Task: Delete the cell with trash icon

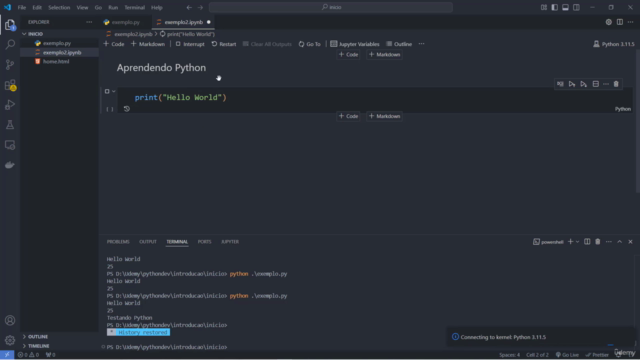Action: pyautogui.click(x=616, y=84)
